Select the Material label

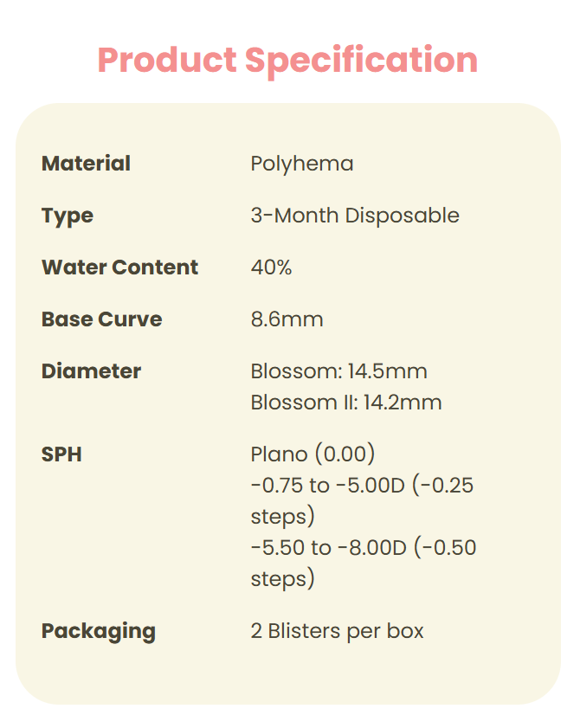pyautogui.click(x=86, y=164)
